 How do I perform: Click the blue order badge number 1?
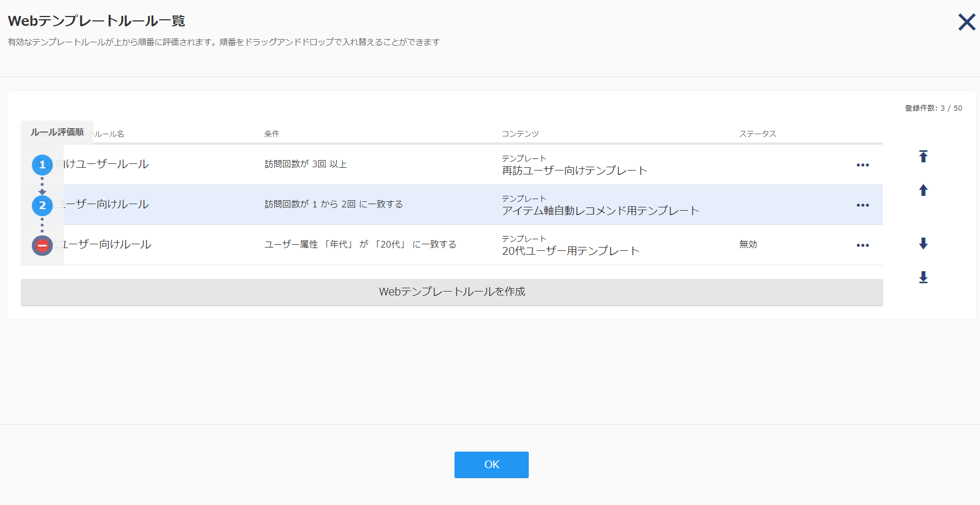pyautogui.click(x=42, y=164)
